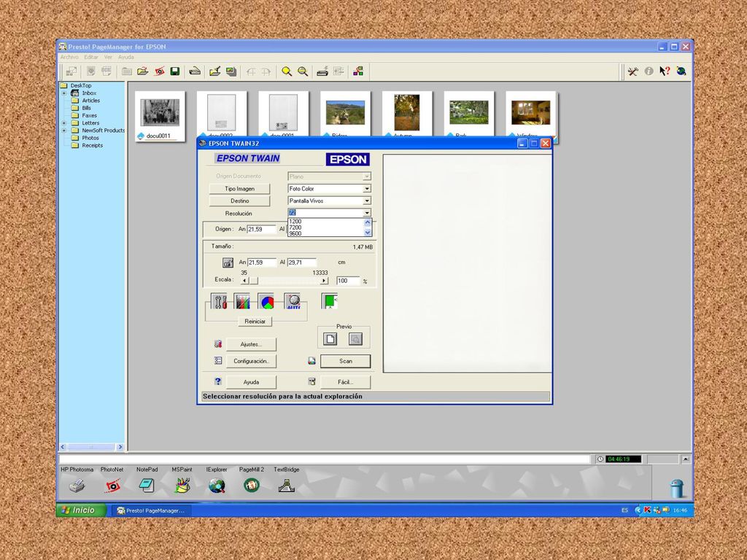Click the red camera acquire icon in toolbar
Viewport: 747px width, 560px height.
(160, 71)
